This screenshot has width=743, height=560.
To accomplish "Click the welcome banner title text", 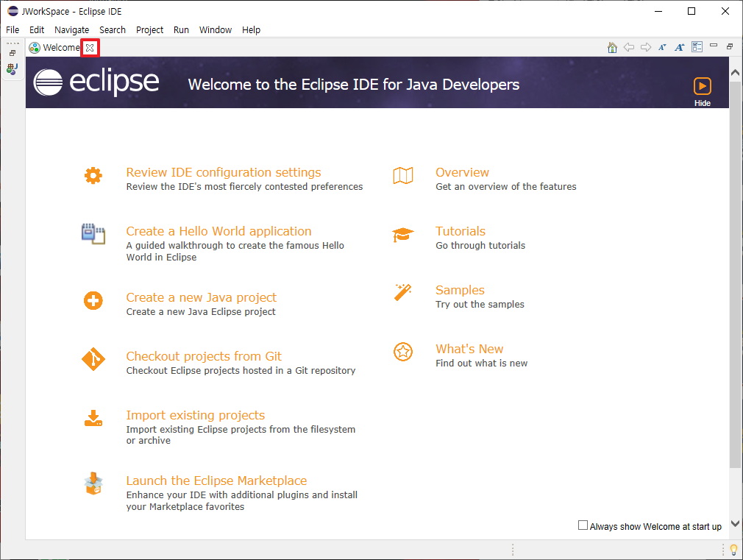I will tap(354, 85).
